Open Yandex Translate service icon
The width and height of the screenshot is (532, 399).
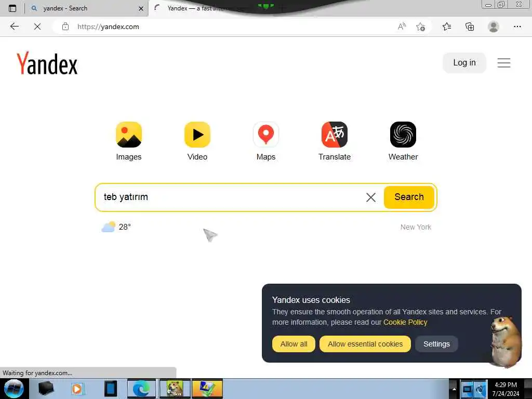point(334,135)
